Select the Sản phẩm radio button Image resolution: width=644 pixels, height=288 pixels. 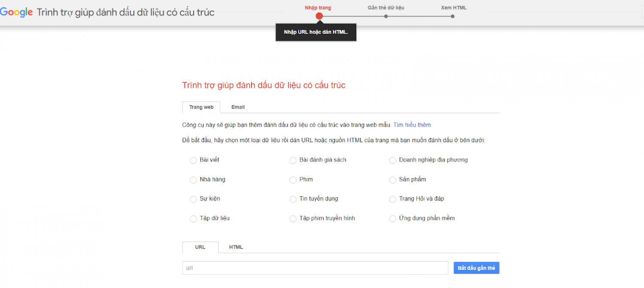(392, 180)
